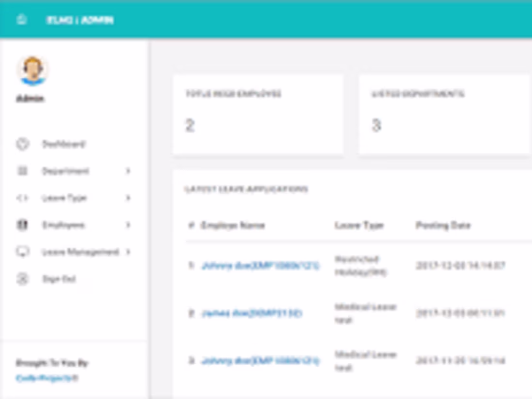532x399 pixels.
Task: Click the Listed Departments card
Action: pos(445,114)
